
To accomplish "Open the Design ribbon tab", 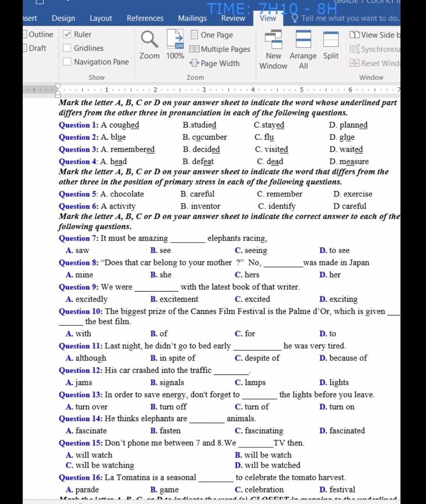I will [x=64, y=18].
